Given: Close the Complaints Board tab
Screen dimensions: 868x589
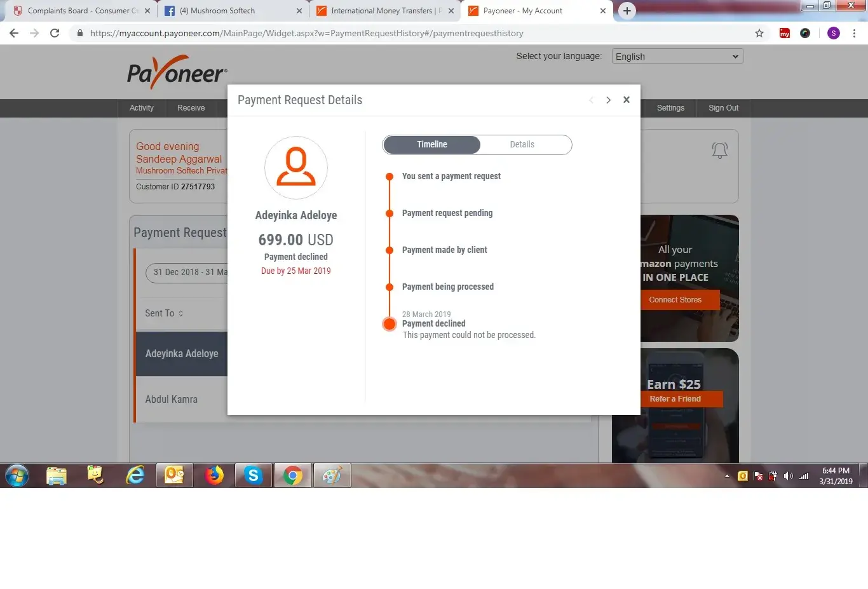Looking at the screenshot, I should point(147,11).
